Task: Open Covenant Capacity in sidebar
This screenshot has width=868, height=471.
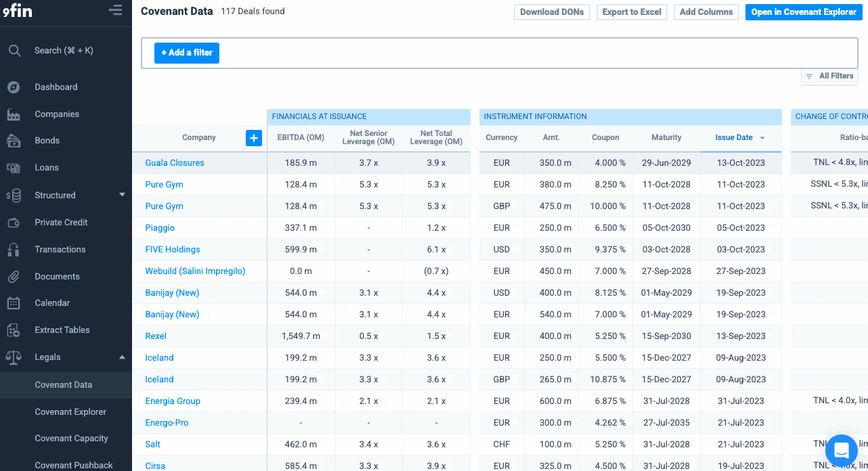Action: [x=71, y=439]
